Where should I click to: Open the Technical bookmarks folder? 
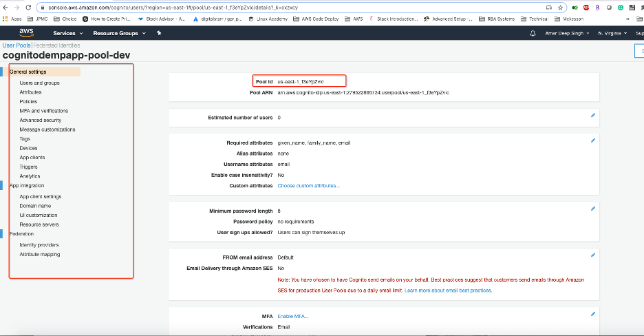[x=535, y=19]
